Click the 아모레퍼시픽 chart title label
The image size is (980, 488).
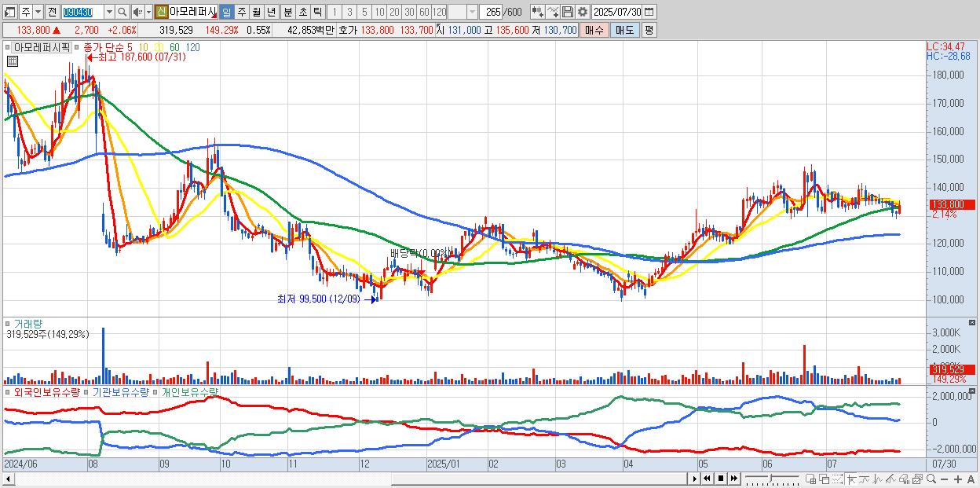[42, 47]
